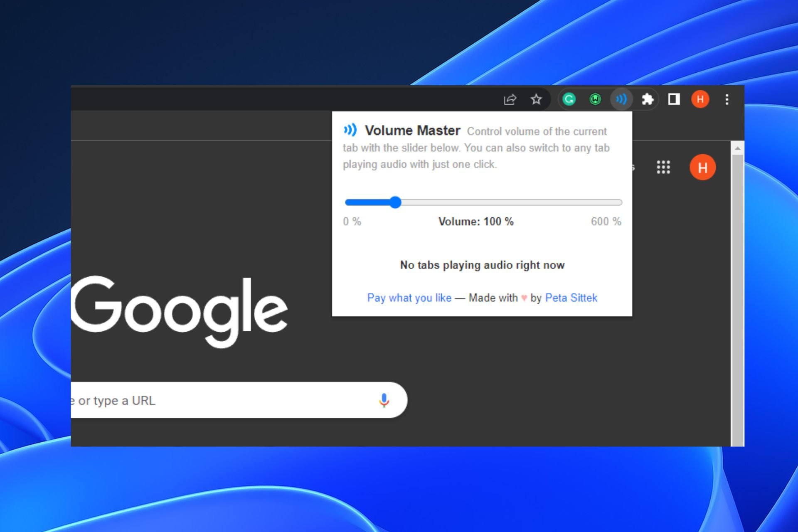Open the Peta Sittek link

click(x=571, y=298)
